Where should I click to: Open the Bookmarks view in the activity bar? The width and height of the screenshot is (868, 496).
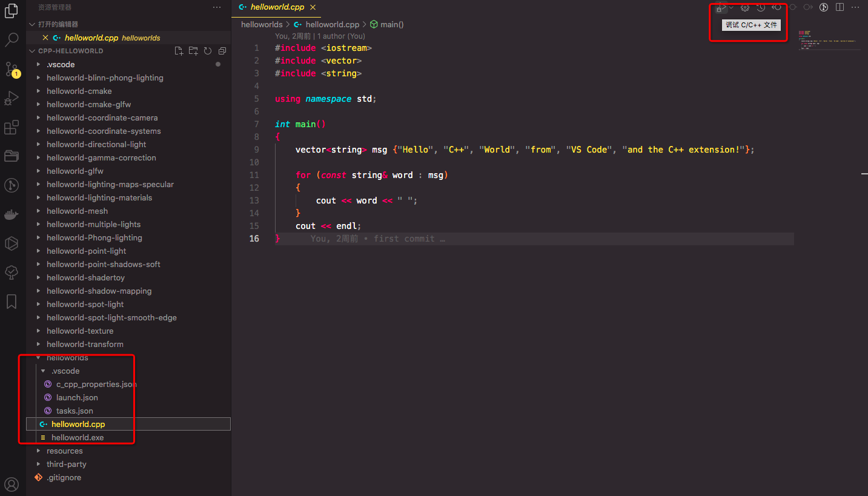coord(12,302)
